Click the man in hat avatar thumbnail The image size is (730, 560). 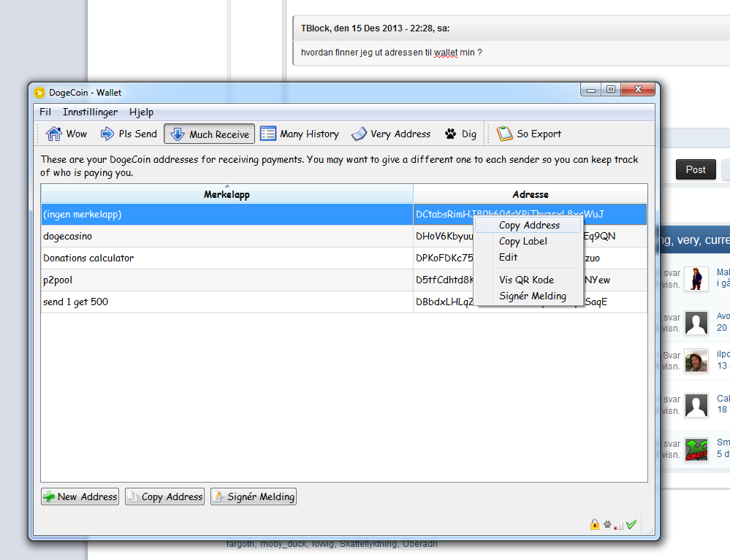pos(696,361)
